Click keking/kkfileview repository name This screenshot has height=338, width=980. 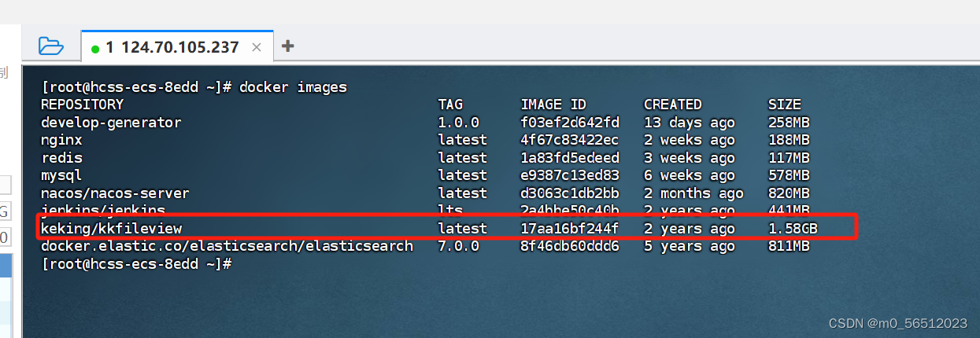click(x=111, y=229)
